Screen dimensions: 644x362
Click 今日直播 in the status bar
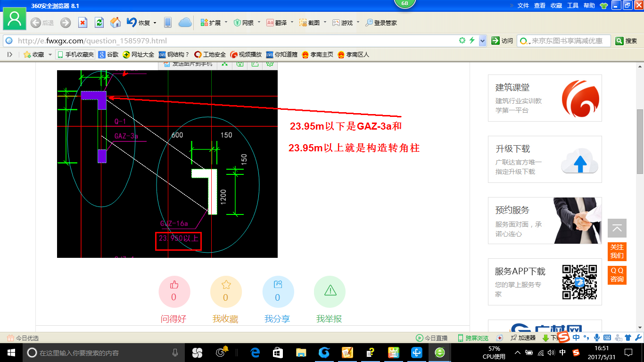[431, 338]
